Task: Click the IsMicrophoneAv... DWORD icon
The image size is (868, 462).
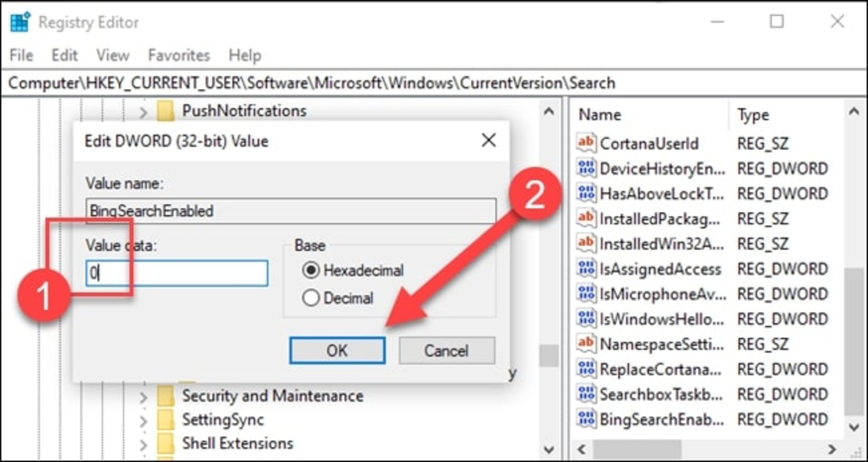Action: pyautogui.click(x=586, y=293)
